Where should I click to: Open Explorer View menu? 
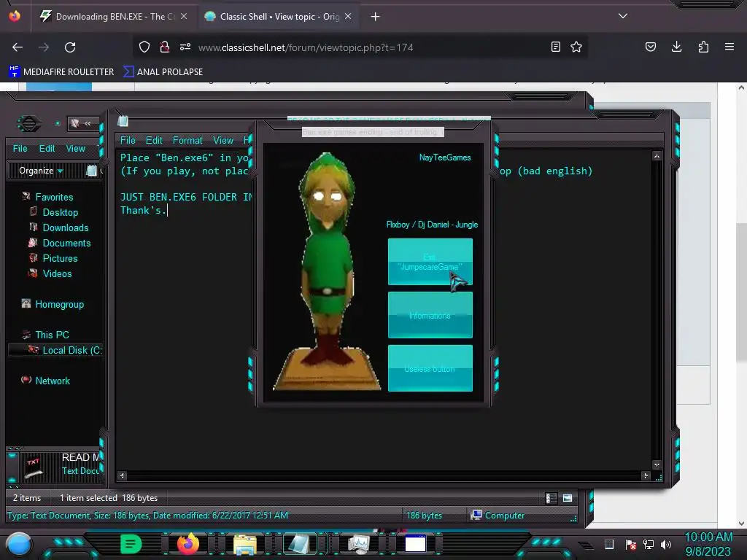(75, 149)
